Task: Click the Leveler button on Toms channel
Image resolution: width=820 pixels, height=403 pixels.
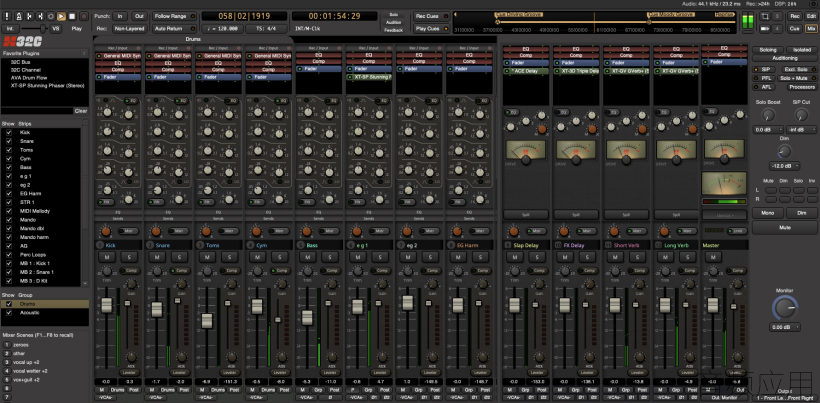Action: pyautogui.click(x=230, y=373)
